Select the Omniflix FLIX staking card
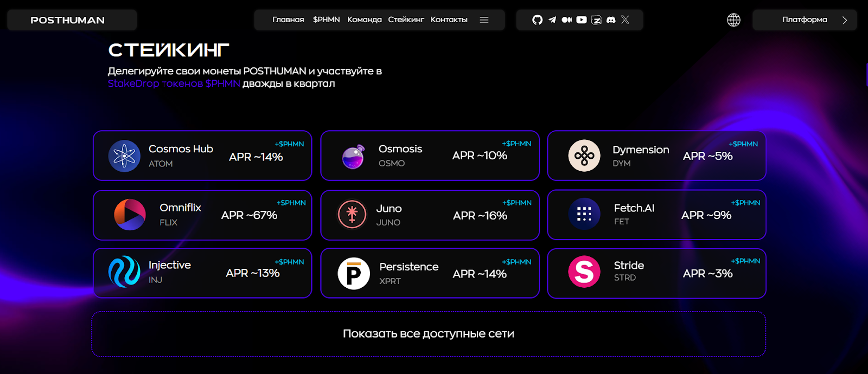This screenshot has height=374, width=868. pyautogui.click(x=202, y=215)
